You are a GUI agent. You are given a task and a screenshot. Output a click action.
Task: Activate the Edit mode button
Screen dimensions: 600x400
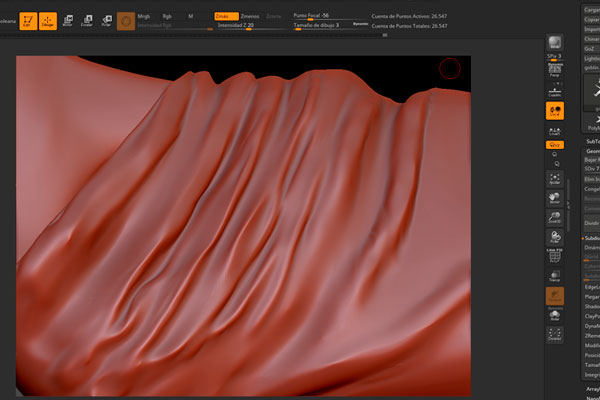(x=27, y=19)
